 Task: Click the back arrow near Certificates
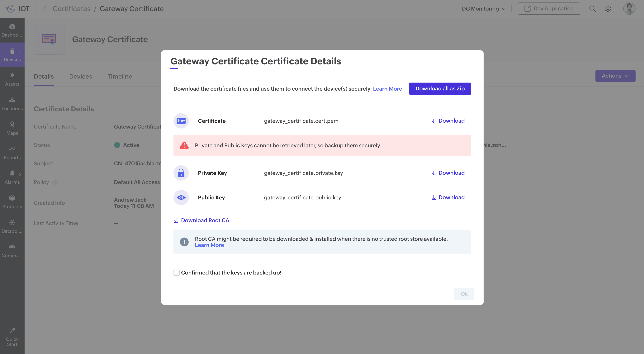[x=45, y=9]
